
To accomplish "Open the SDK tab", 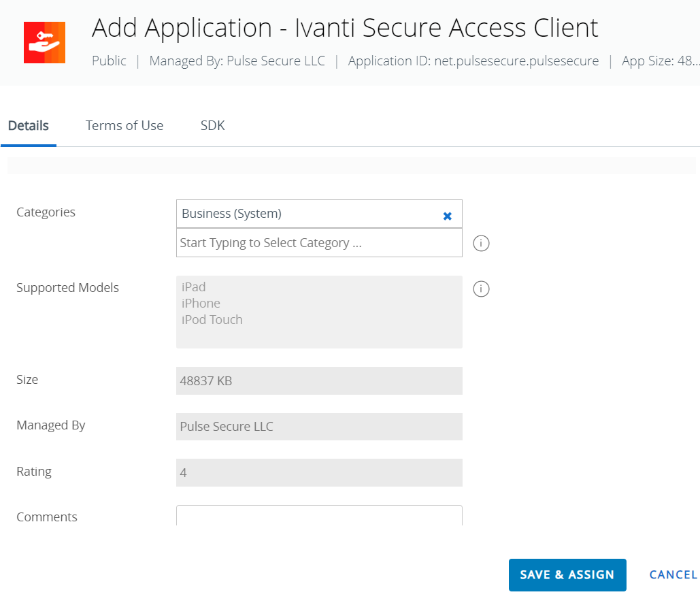I will 212,126.
